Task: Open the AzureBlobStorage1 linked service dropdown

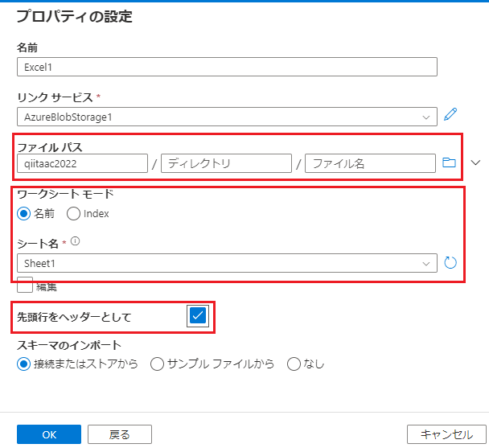Action: (x=227, y=117)
